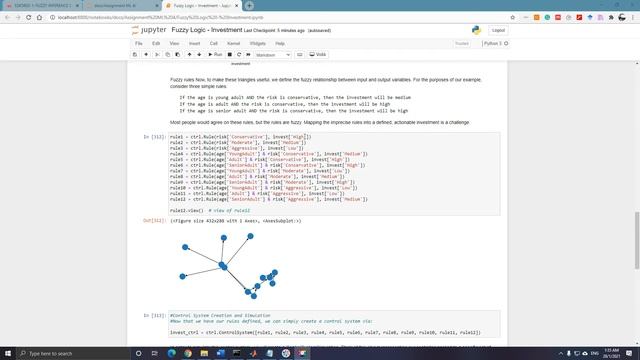The height and width of the screenshot is (360, 640).
Task: Insert a cell below with the plus icon
Action: tap(146, 54)
